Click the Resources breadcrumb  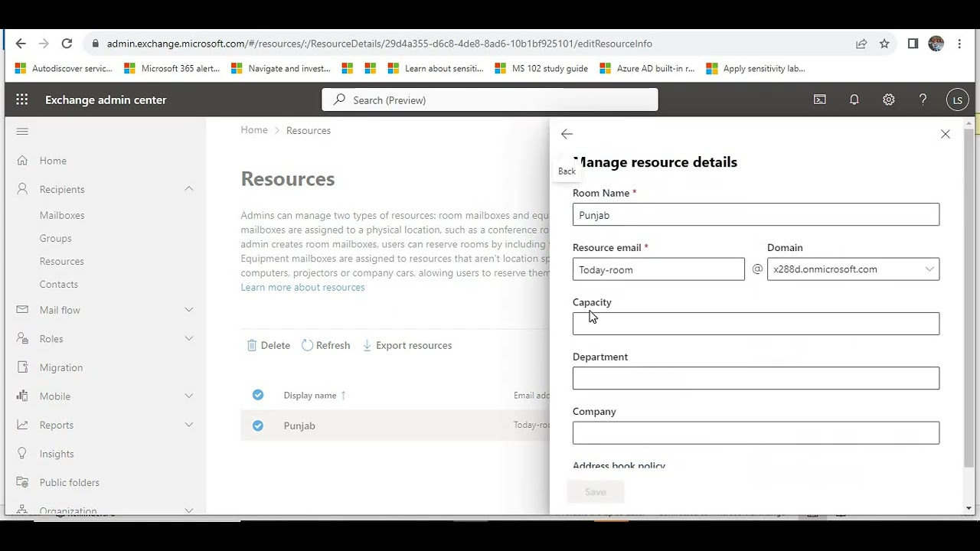point(309,130)
